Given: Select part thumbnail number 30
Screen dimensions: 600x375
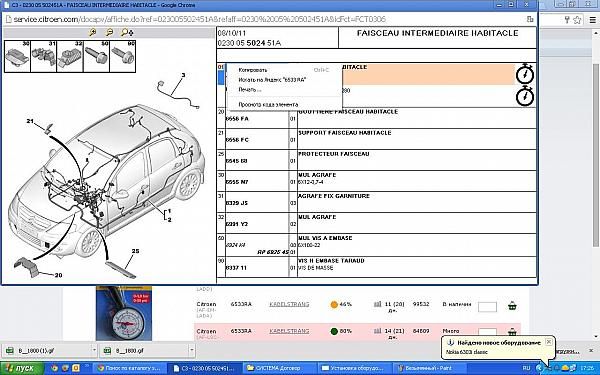Looking at the screenshot, I should (x=17, y=56).
